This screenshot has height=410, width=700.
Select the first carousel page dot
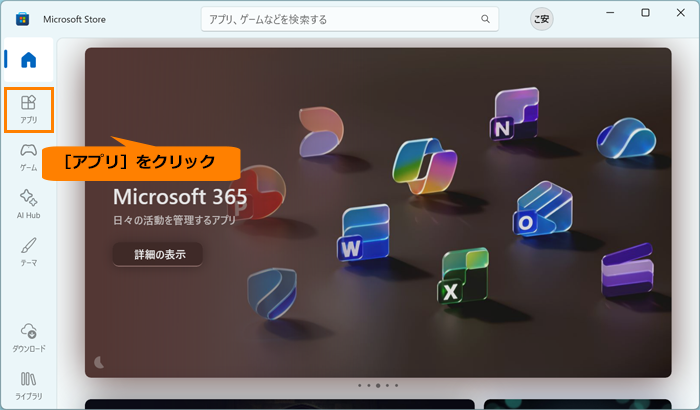click(359, 385)
